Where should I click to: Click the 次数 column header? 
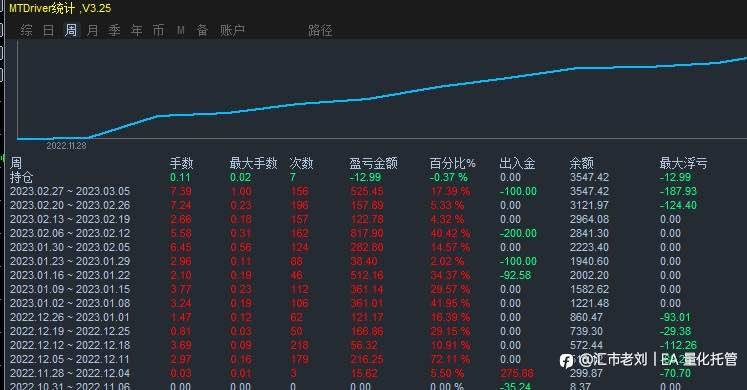301,163
